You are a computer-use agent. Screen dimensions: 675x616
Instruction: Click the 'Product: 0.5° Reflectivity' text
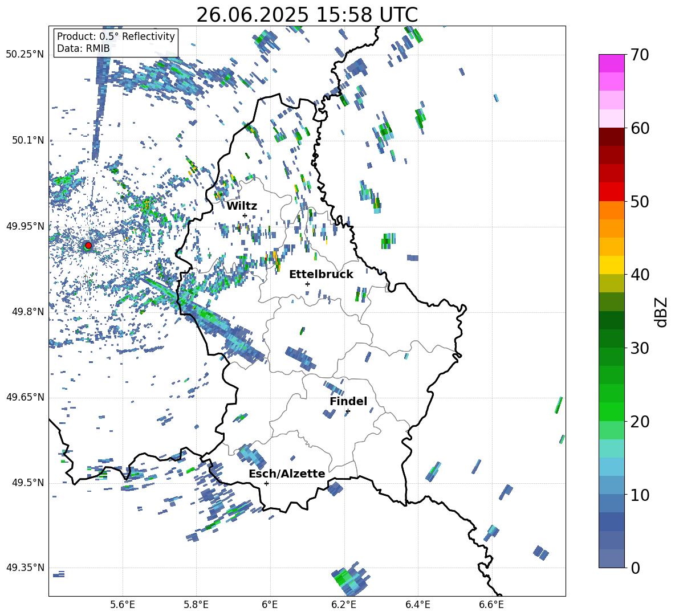pyautogui.click(x=116, y=36)
